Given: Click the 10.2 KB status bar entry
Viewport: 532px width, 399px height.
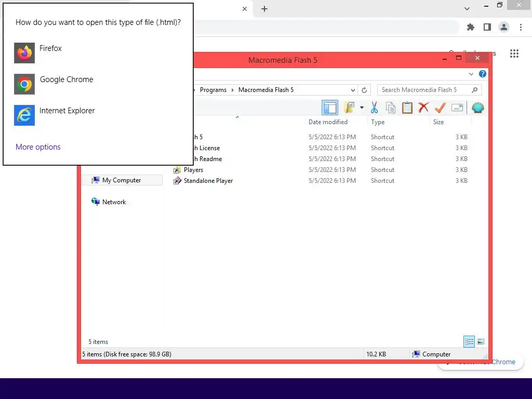Looking at the screenshot, I should (376, 354).
